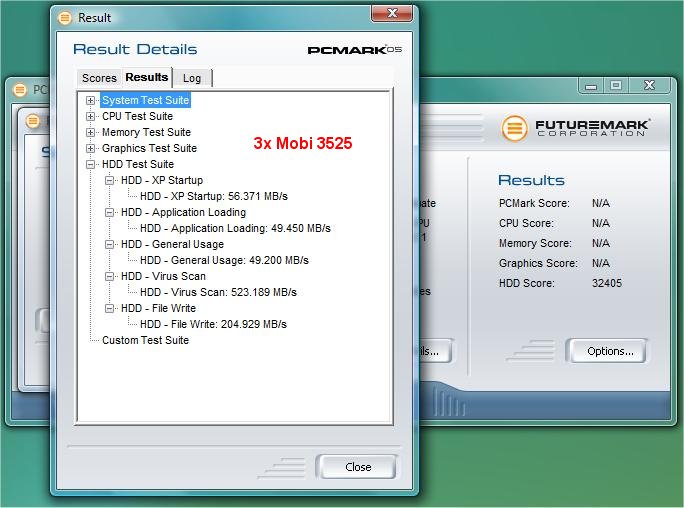The width and height of the screenshot is (684, 508).
Task: Select HDD - XP Startup parent item
Action: (162, 180)
